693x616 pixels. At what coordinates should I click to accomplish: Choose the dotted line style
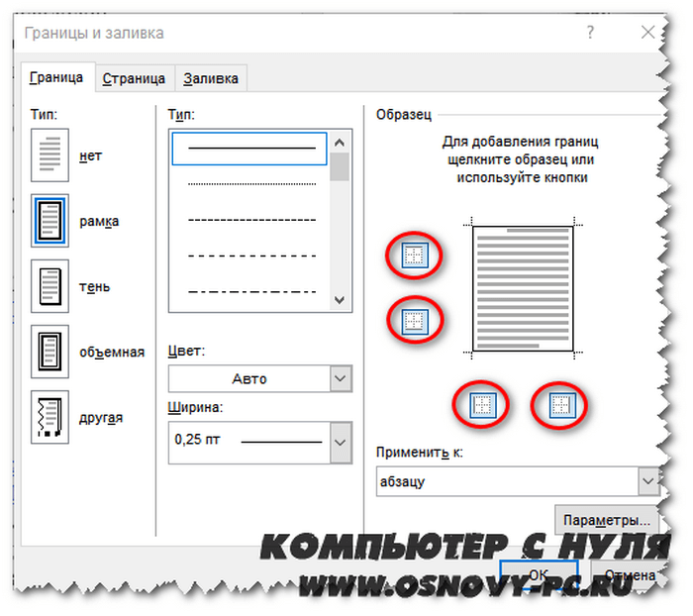pos(251,183)
